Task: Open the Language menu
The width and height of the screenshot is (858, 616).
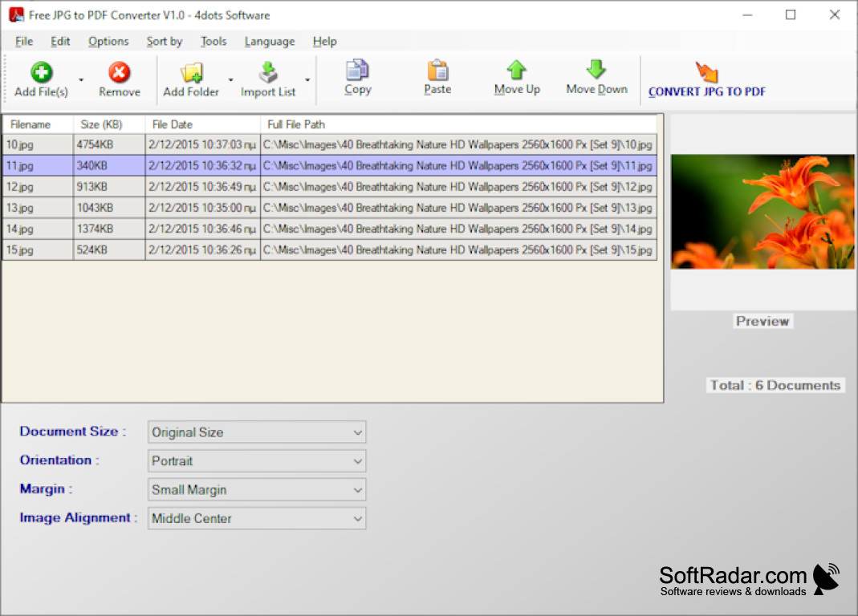Action: 270,41
